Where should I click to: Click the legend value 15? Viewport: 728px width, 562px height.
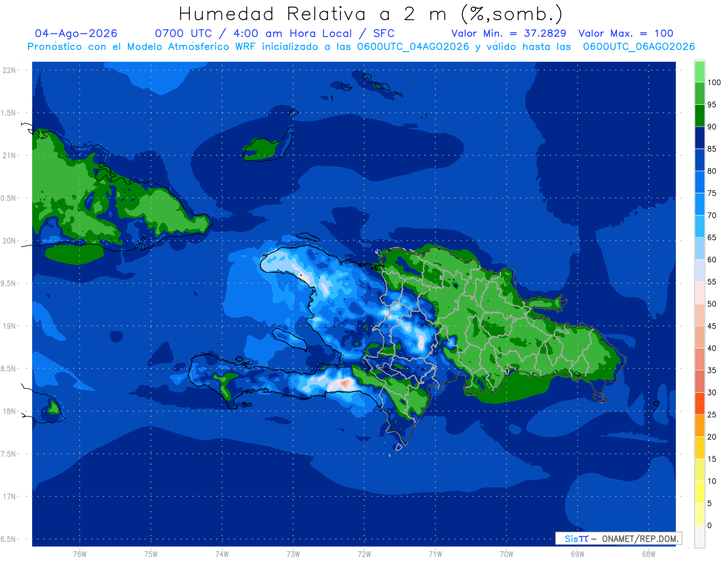pyautogui.click(x=712, y=459)
